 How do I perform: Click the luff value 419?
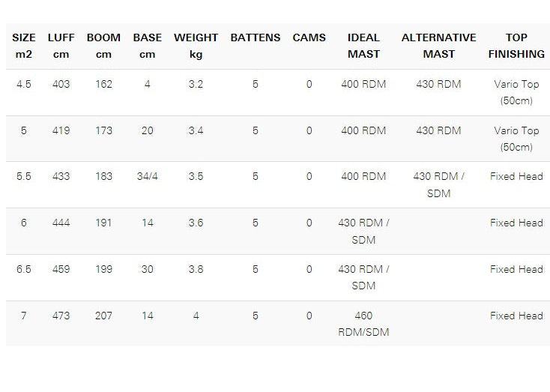(x=61, y=130)
